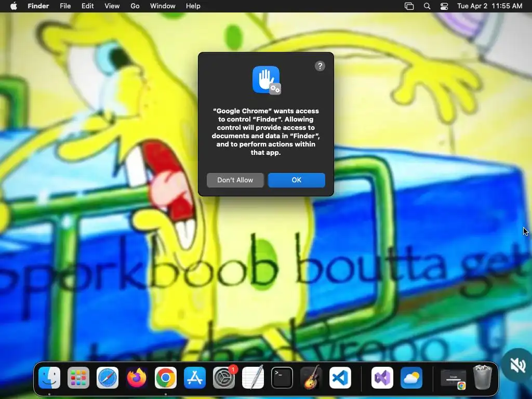Open the File menu
The height and width of the screenshot is (399, 532).
[65, 6]
